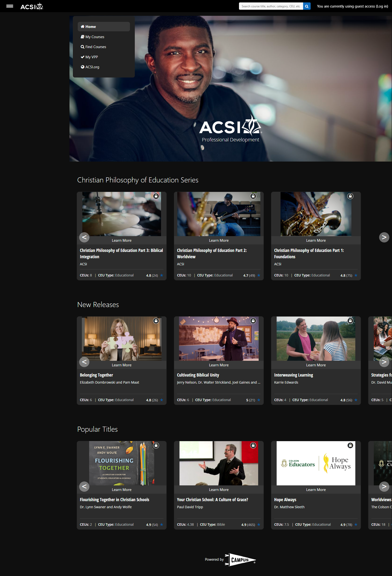Image resolution: width=392 pixels, height=576 pixels.
Task: Advance Philosophy series carousel right arrow
Action: (x=384, y=237)
